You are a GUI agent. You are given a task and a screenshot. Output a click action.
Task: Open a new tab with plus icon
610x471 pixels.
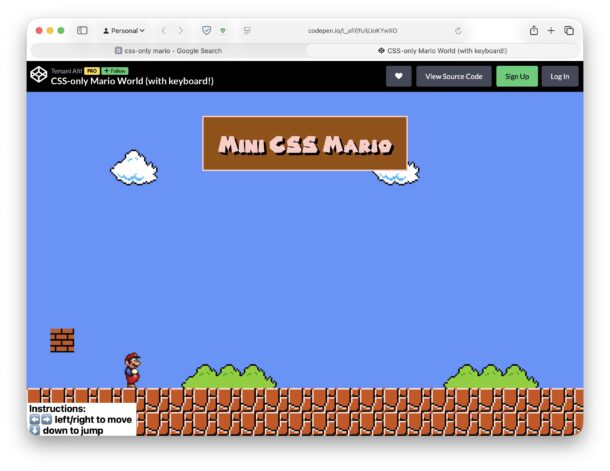tap(551, 31)
